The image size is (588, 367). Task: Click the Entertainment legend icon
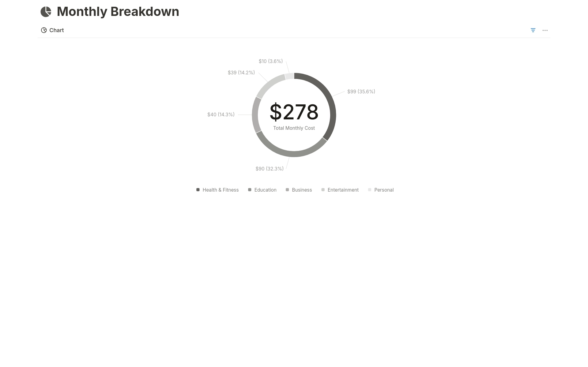[323, 190]
